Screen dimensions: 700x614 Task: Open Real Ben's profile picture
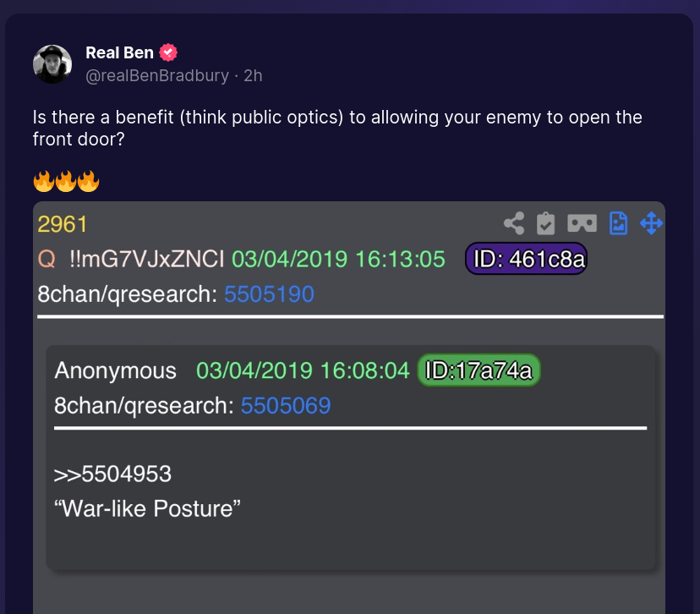52,64
